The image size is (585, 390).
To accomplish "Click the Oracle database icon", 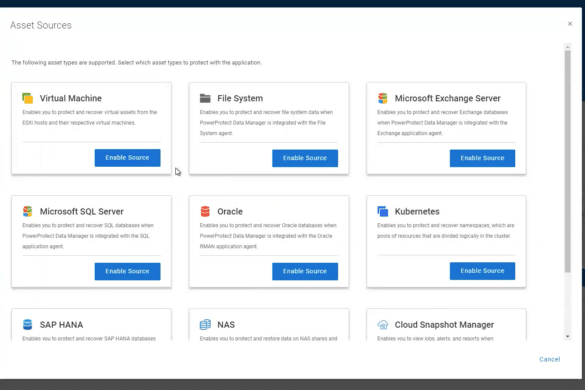I will tap(205, 211).
